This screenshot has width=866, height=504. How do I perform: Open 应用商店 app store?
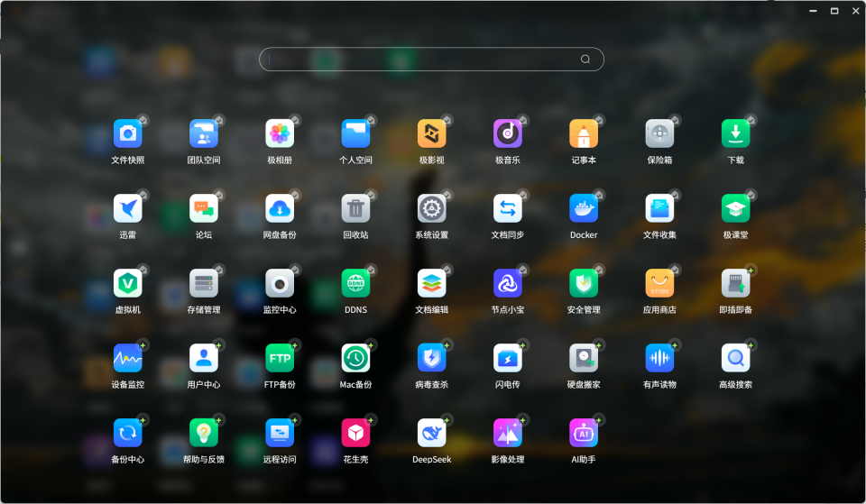pyautogui.click(x=659, y=284)
